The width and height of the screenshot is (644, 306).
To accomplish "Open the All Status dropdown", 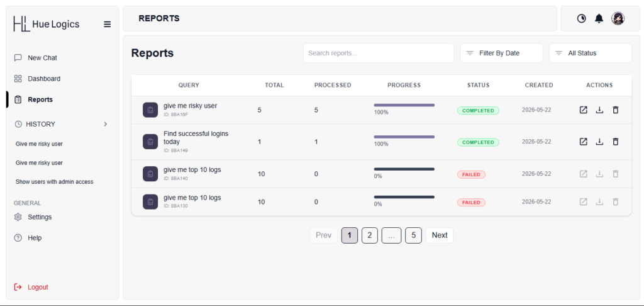I will tap(590, 53).
